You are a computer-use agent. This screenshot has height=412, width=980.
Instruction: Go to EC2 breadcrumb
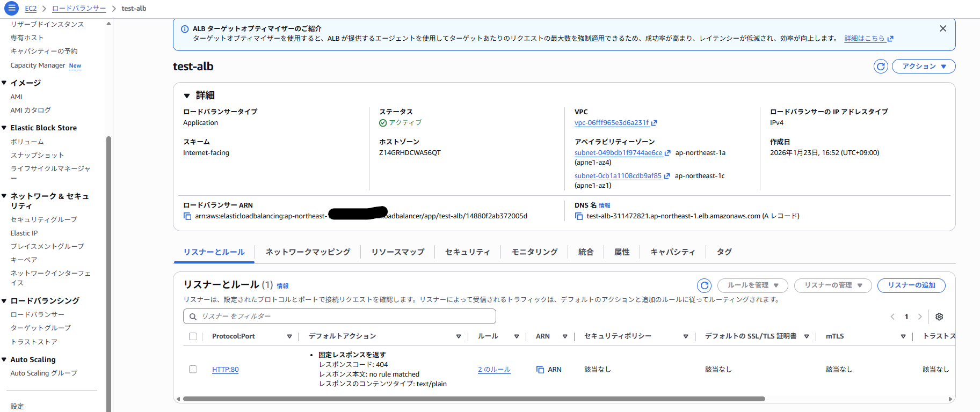pyautogui.click(x=31, y=9)
